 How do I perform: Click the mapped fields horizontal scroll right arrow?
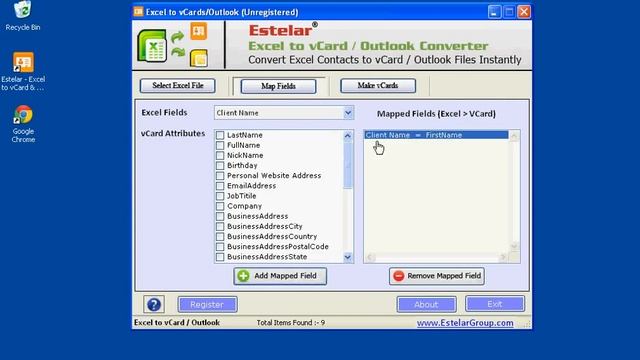[503, 257]
